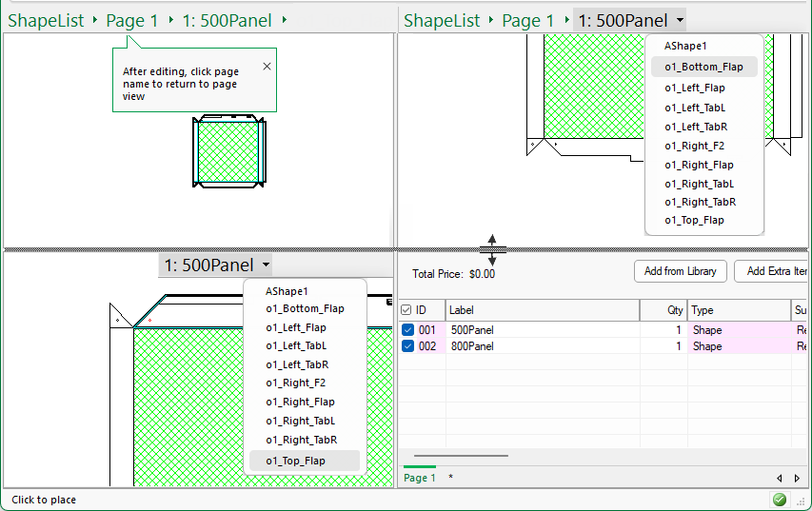Uncheck the checkbox for item 001
The image size is (812, 511).
pos(407,330)
